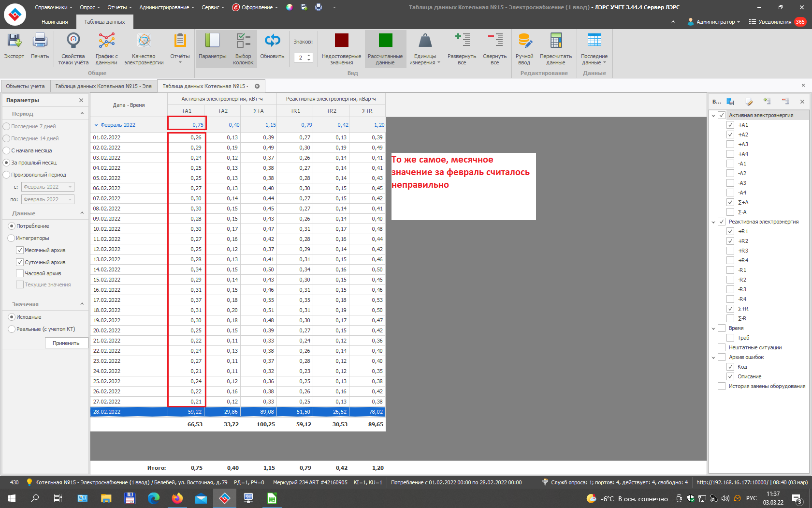Viewport: 812px width, 508px height.
Task: Open График с данными chart tool
Action: tap(106, 48)
